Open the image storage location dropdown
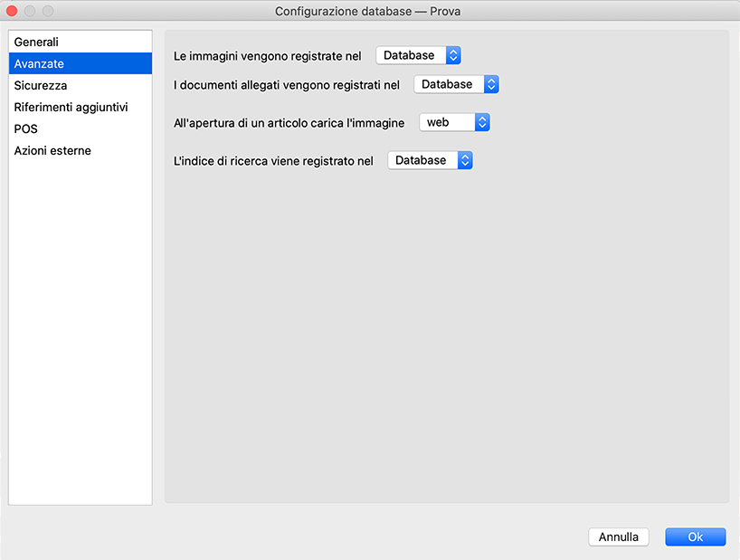This screenshot has width=740, height=560. [418, 56]
